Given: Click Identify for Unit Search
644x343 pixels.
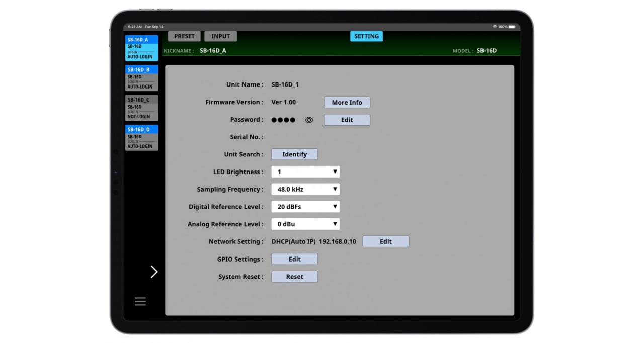Looking at the screenshot, I should pos(294,154).
